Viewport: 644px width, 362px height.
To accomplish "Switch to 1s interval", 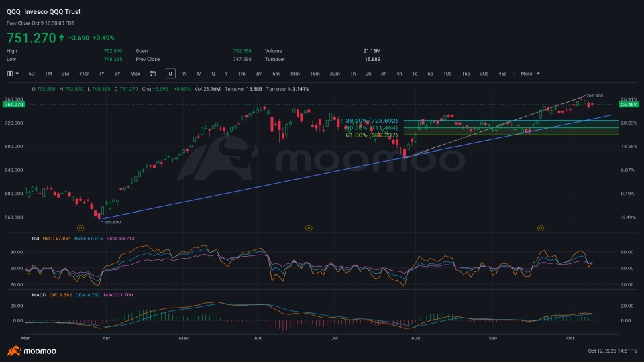I will pyautogui.click(x=415, y=74).
